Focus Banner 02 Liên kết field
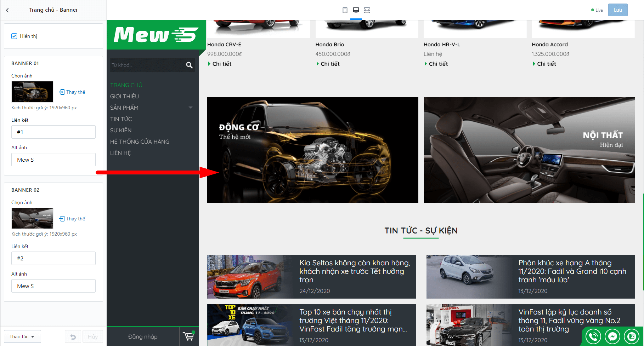 [53, 258]
